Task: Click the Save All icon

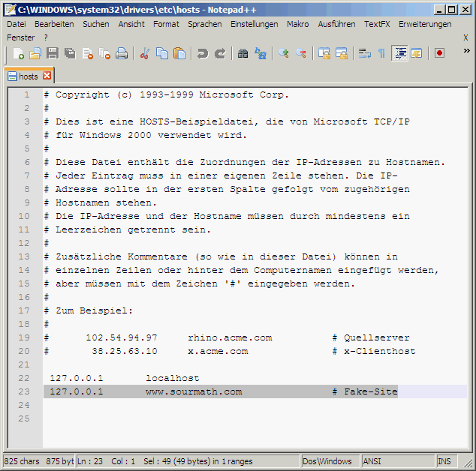Action: click(x=70, y=54)
